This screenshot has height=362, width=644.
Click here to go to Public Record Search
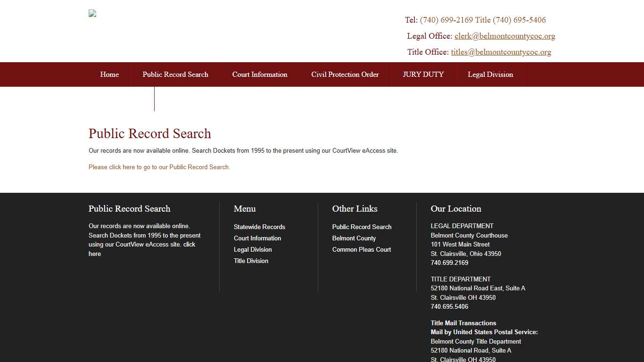coord(159,167)
